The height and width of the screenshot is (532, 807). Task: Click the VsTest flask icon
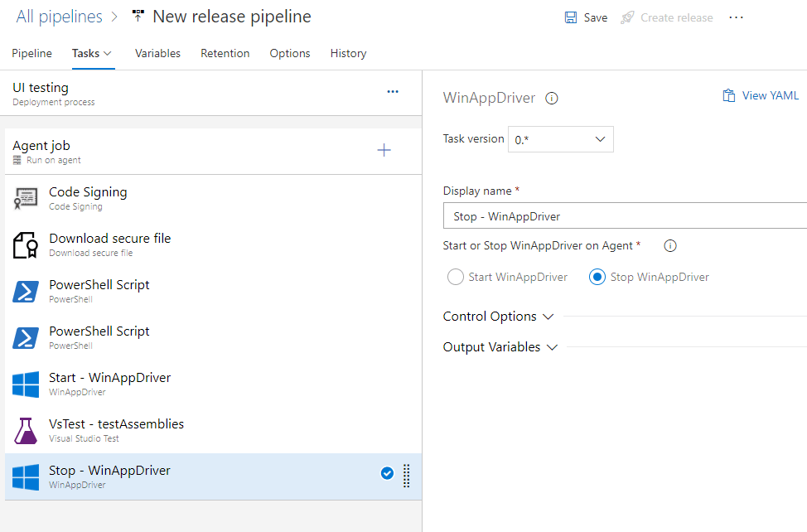pyautogui.click(x=26, y=431)
